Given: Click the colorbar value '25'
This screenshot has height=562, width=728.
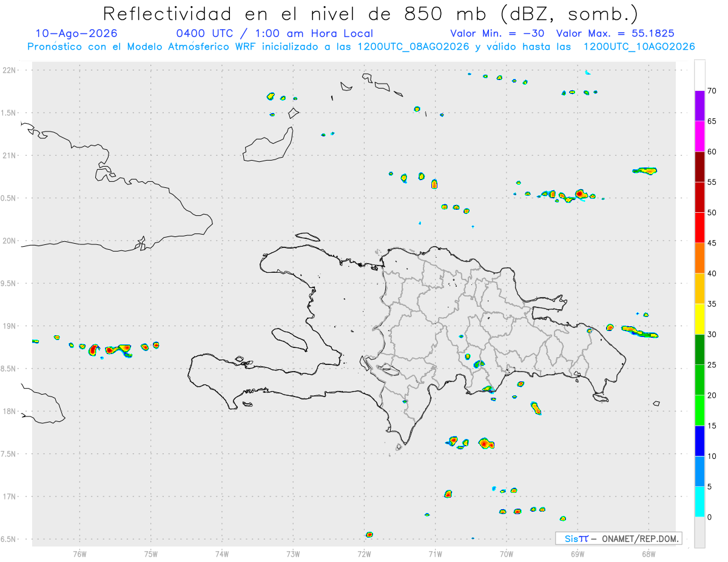Looking at the screenshot, I should pyautogui.click(x=712, y=365).
